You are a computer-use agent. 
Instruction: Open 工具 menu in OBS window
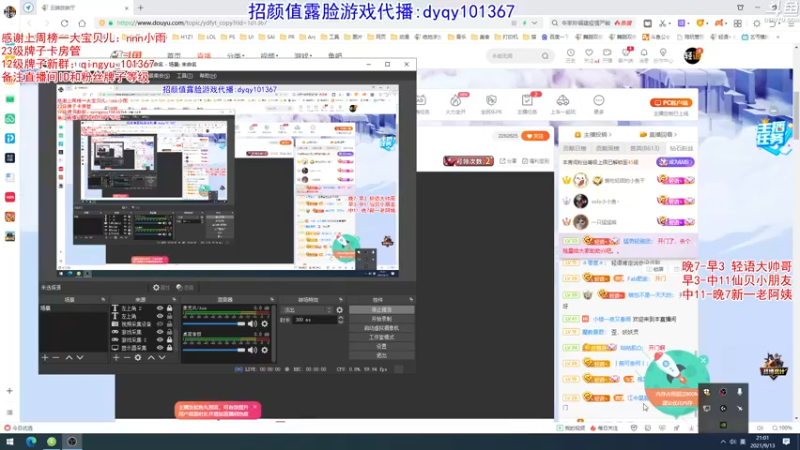pyautogui.click(x=185, y=76)
